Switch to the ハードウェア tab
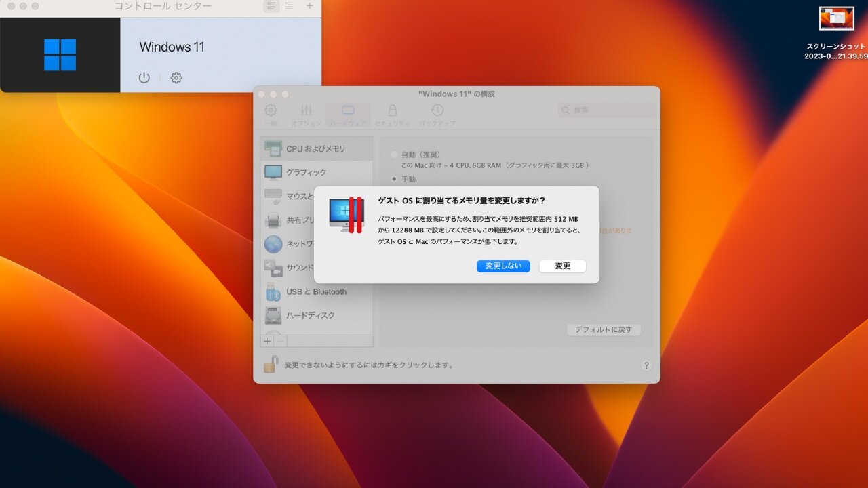The height and width of the screenshot is (488, 868). click(x=348, y=114)
